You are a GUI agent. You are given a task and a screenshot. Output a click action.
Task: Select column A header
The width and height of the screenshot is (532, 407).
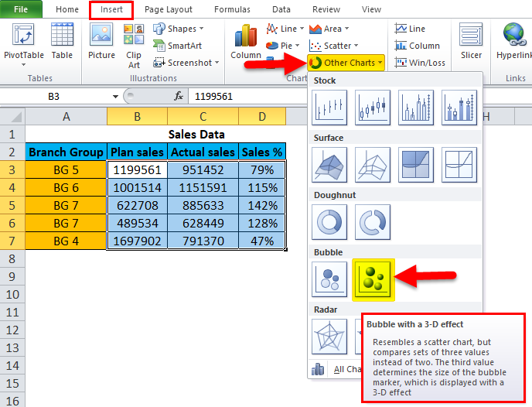66,116
